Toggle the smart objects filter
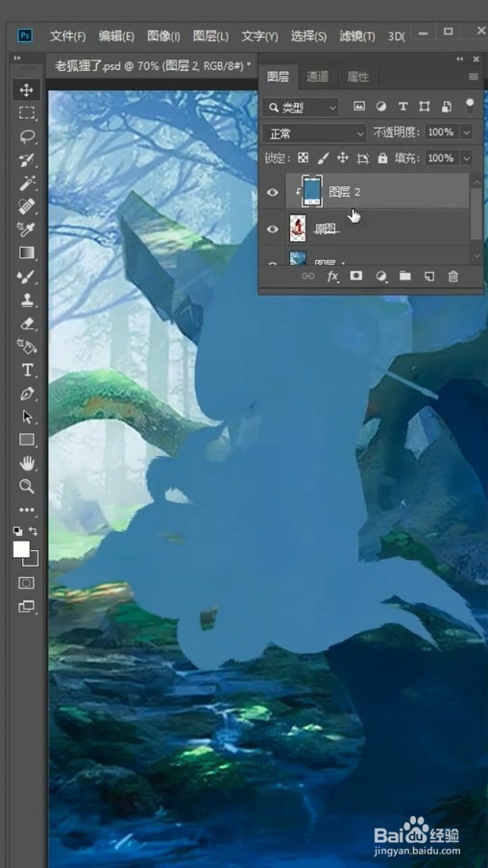488x868 pixels. click(446, 106)
